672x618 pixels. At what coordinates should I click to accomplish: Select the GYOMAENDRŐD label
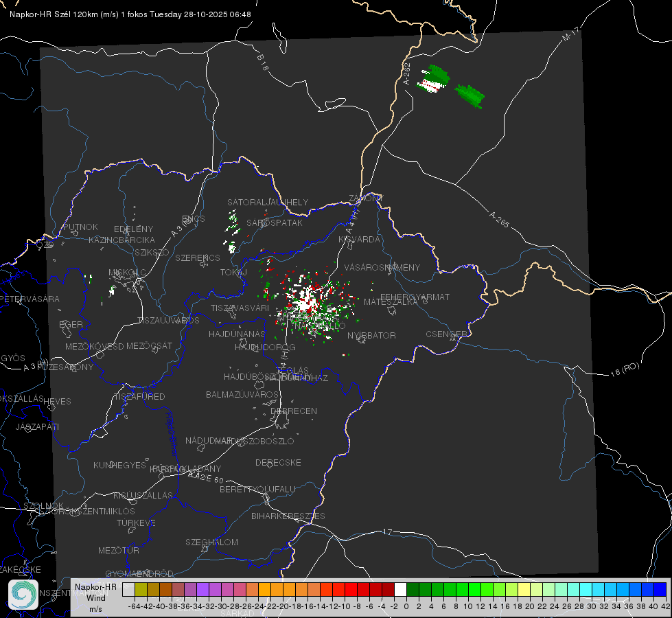pos(139,573)
